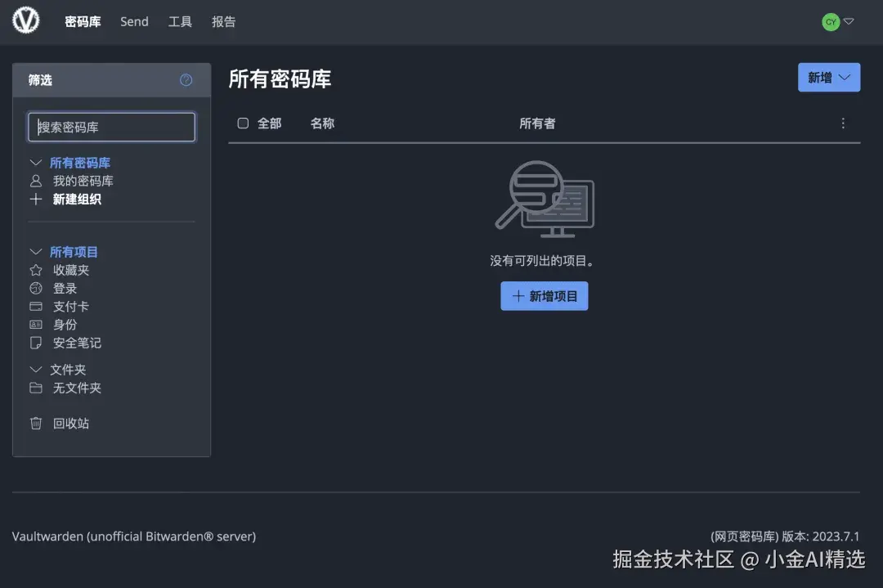Open the filter help question-mark icon
This screenshot has height=588, width=883.
186,80
